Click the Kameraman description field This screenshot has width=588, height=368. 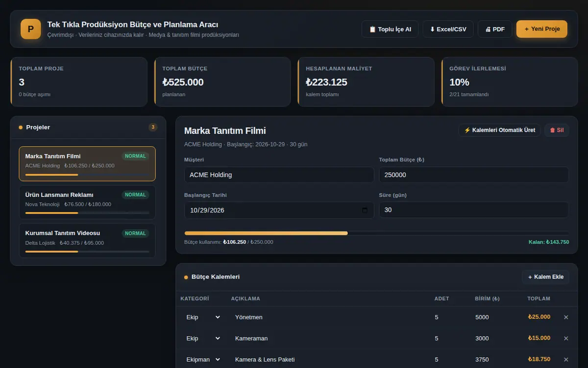coord(330,339)
